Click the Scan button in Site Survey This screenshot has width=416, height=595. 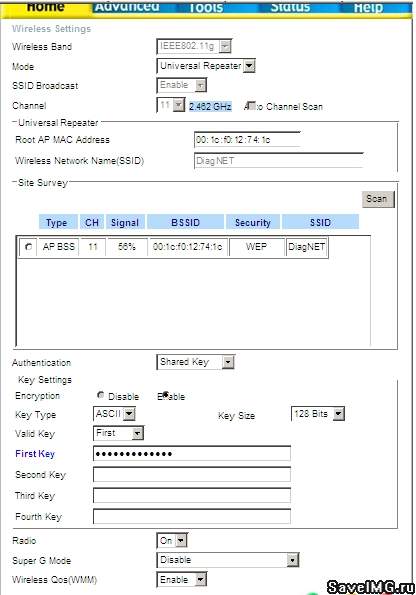click(x=378, y=199)
